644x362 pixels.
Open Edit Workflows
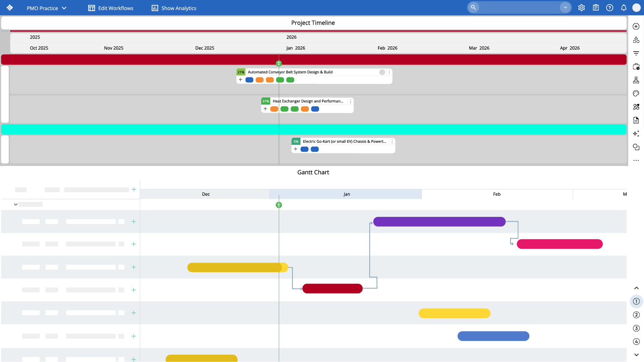[x=111, y=8]
